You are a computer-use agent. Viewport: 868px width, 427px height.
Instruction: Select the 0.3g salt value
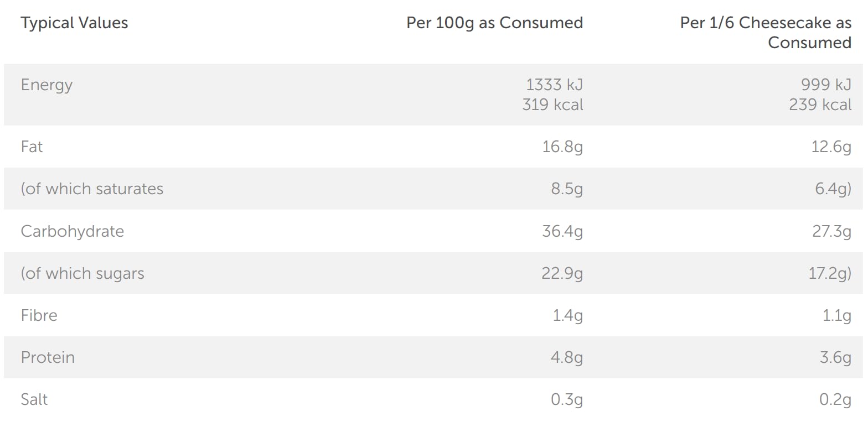567,399
